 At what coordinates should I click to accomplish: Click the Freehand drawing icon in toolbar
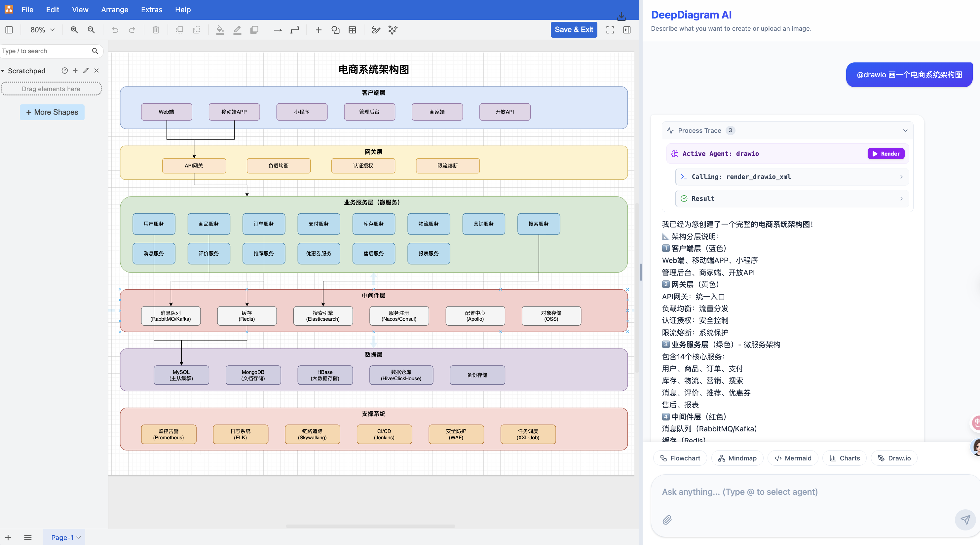[x=376, y=30]
